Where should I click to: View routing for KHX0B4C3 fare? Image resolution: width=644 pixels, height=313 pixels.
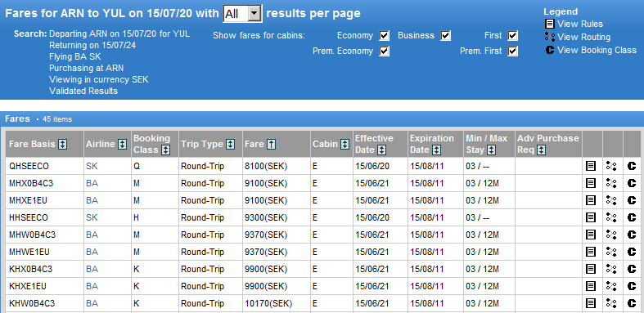(611, 269)
